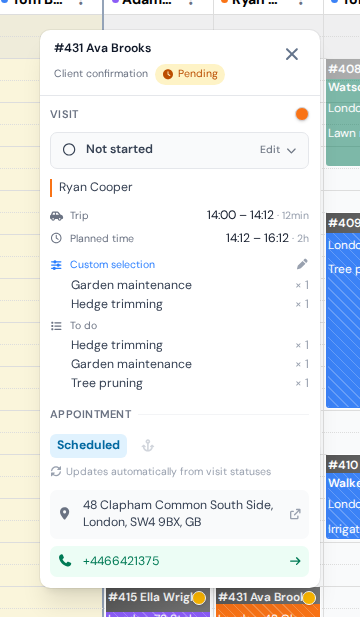Click the Pending confirmation badge

pyautogui.click(x=190, y=74)
